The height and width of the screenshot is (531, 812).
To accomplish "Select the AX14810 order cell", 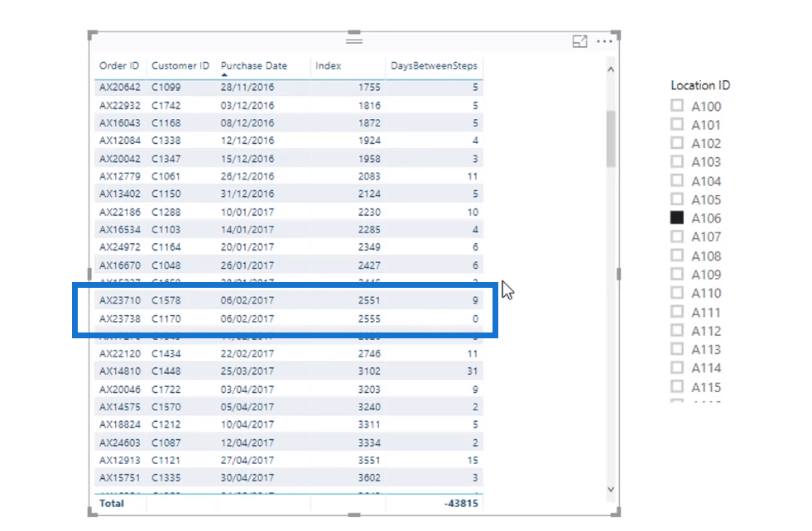I will 120,371.
